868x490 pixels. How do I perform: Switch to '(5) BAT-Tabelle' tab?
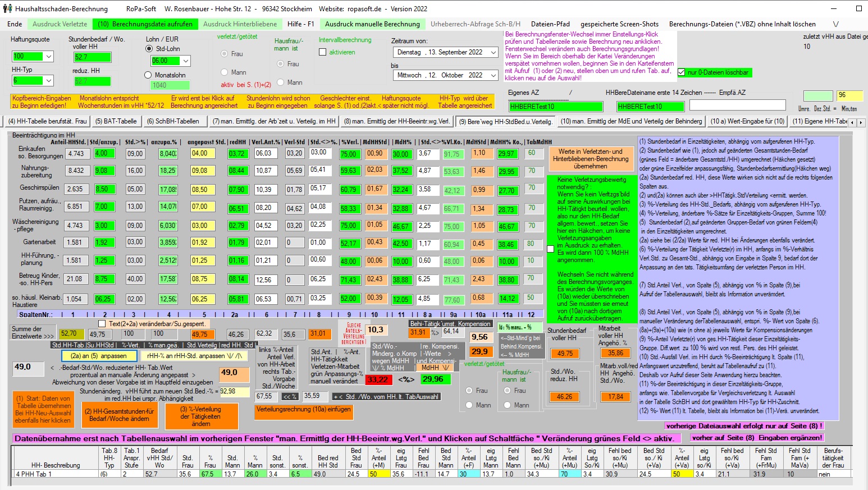[x=116, y=121]
